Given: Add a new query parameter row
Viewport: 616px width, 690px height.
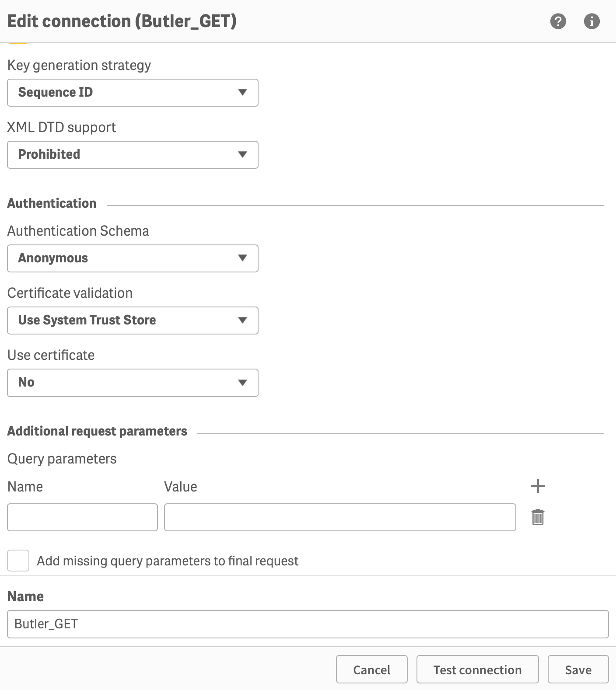Looking at the screenshot, I should pyautogui.click(x=538, y=486).
